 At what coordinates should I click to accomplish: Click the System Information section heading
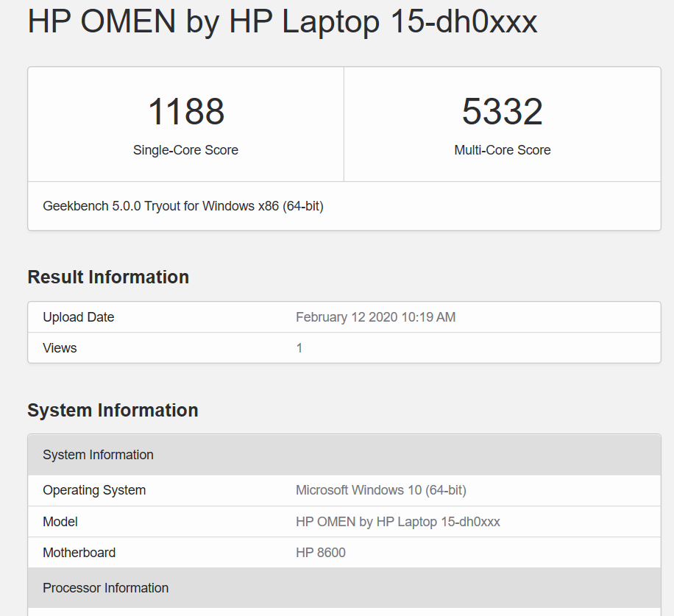[113, 410]
